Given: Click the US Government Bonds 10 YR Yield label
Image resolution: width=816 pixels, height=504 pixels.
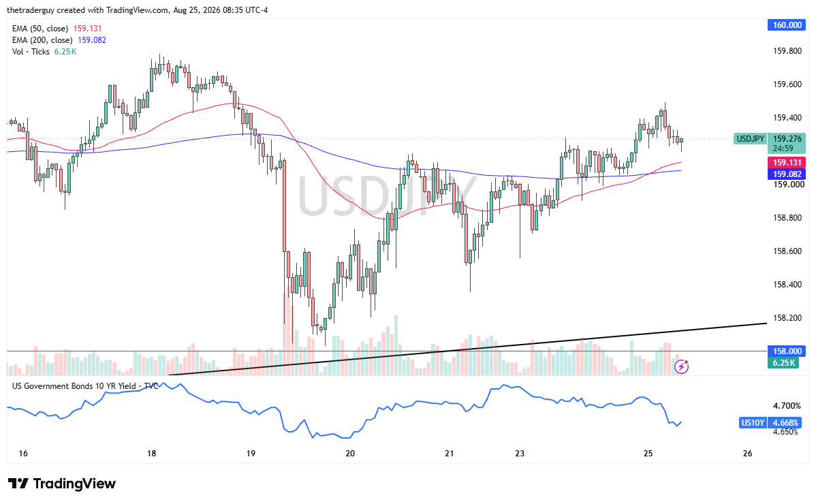Looking at the screenshot, I should 85,386.
